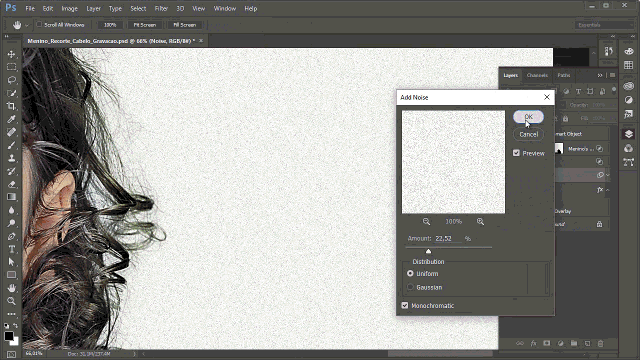Delete layer with the trash icon
The height and width of the screenshot is (360, 640).
point(600,344)
